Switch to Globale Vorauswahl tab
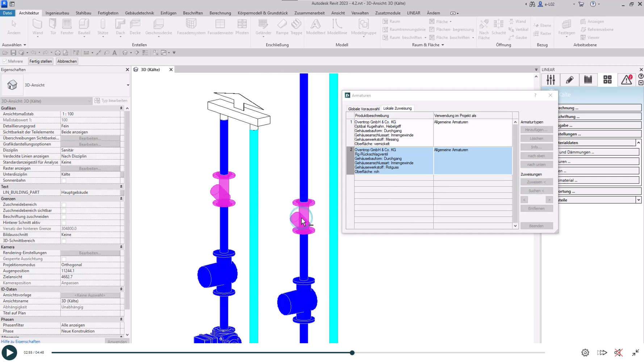The height and width of the screenshot is (362, 644). [363, 109]
